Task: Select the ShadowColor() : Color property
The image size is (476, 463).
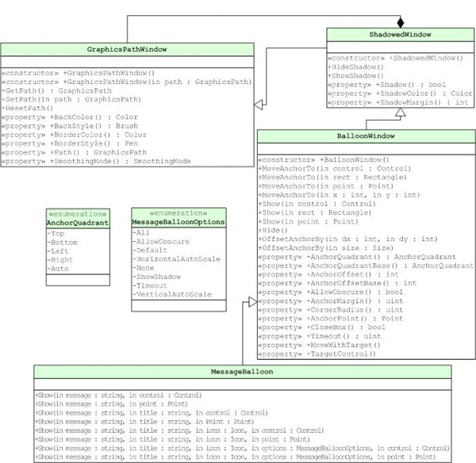Action: point(400,94)
